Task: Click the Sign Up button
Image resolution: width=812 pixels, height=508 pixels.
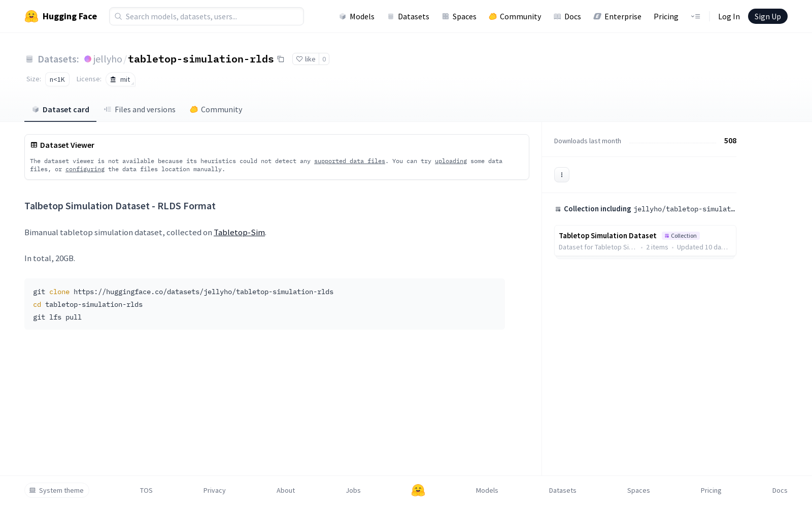Action: [768, 16]
